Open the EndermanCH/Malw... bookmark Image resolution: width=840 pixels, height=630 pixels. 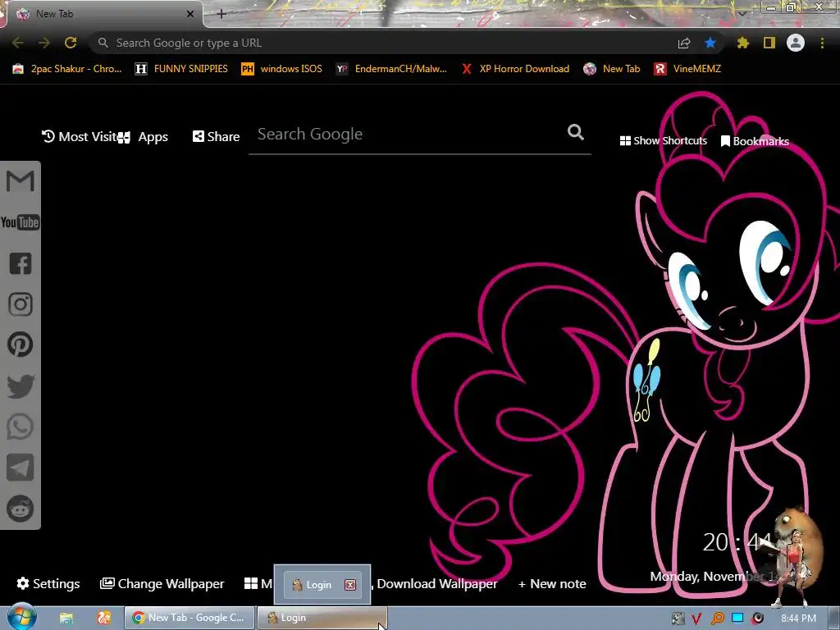coord(391,69)
